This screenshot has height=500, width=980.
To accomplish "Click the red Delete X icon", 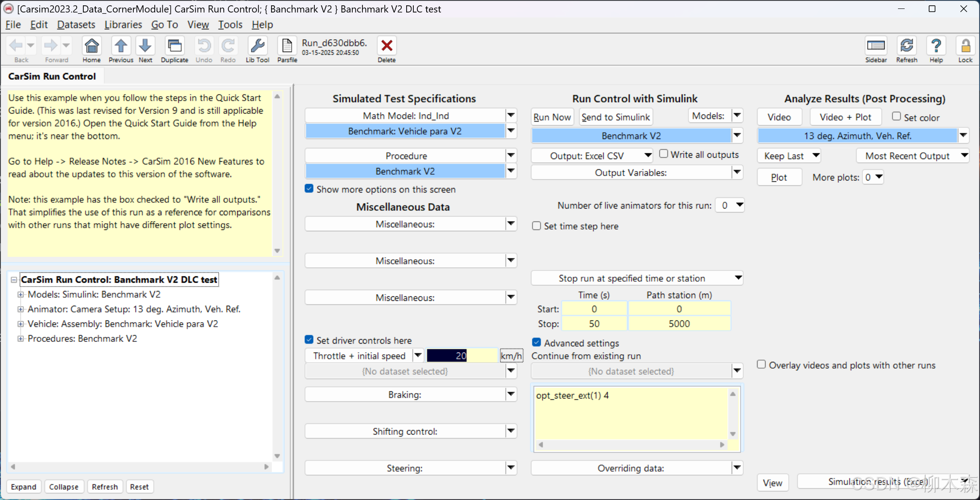I will click(x=387, y=46).
